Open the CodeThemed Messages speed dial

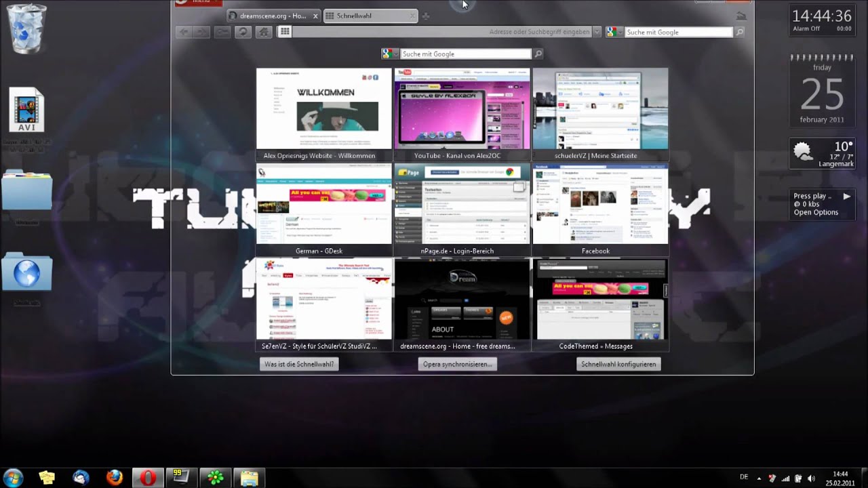pos(600,304)
